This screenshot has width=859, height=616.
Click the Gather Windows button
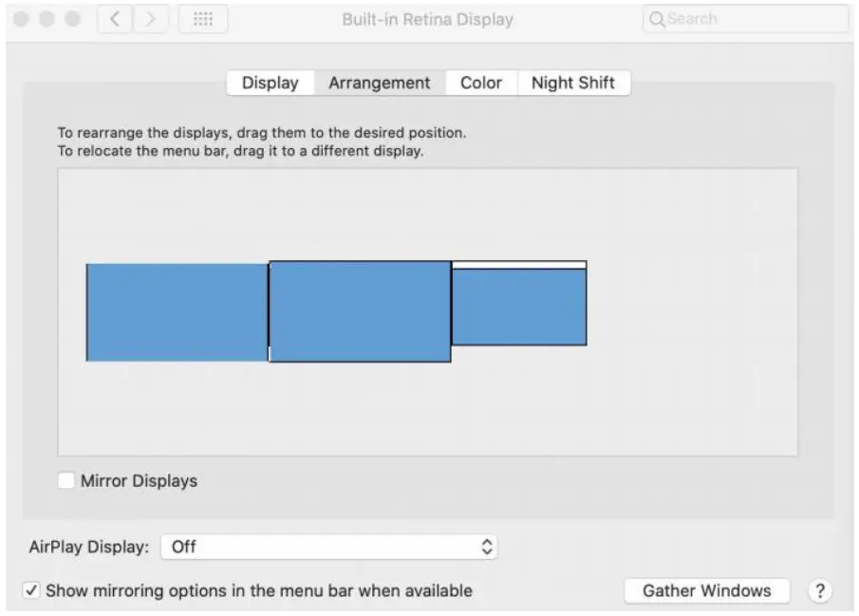[706, 590]
